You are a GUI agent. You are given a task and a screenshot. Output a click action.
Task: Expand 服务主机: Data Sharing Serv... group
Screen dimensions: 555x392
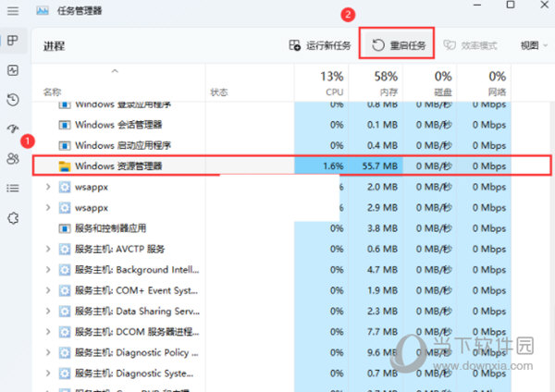[x=48, y=311]
